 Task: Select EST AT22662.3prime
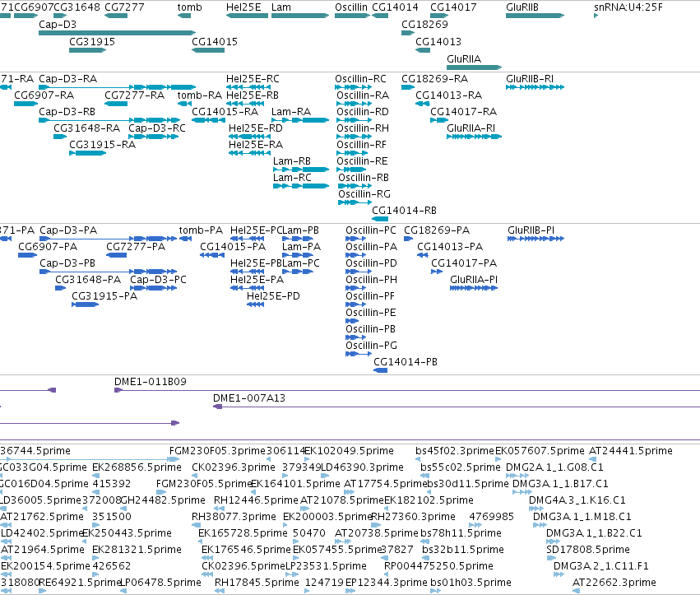click(576, 591)
